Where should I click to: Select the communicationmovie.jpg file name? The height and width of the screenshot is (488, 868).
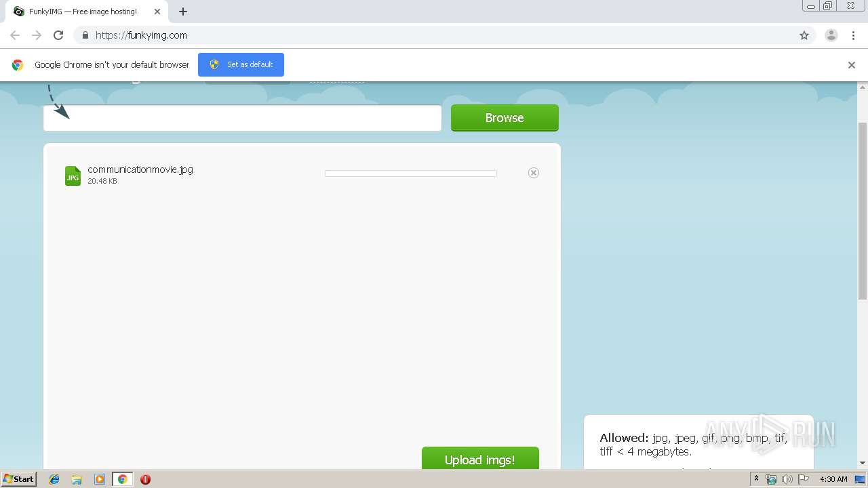[x=140, y=169]
